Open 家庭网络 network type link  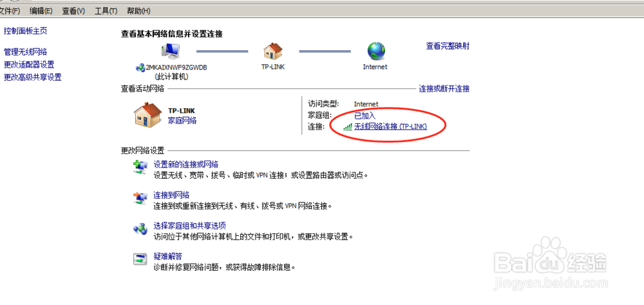point(182,121)
